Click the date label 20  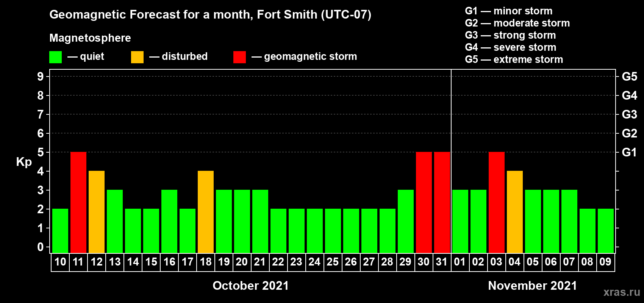click(242, 262)
